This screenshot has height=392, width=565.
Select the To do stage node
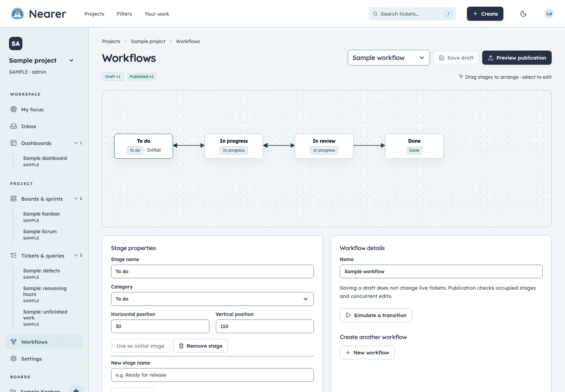click(x=144, y=146)
